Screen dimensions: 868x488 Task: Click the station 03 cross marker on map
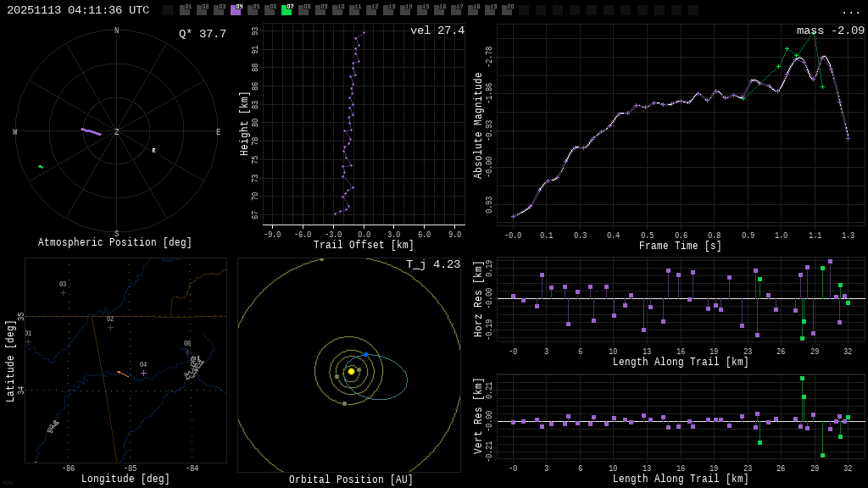(63, 292)
